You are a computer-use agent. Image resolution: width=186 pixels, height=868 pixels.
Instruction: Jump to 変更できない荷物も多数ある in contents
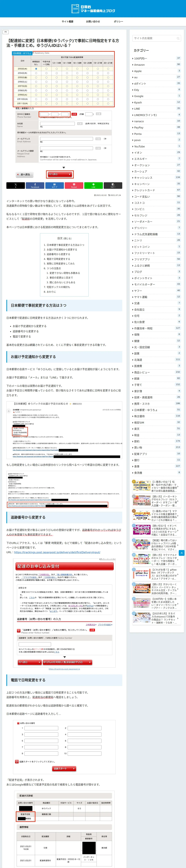tap(65, 273)
